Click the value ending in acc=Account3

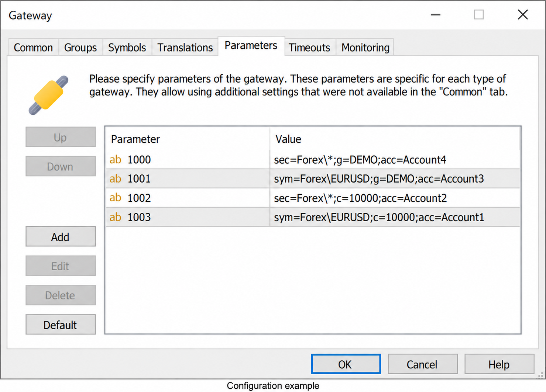click(x=379, y=179)
